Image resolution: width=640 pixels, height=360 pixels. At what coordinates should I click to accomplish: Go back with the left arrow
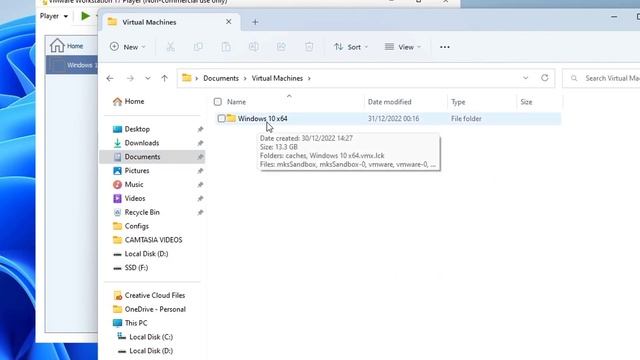(x=110, y=78)
